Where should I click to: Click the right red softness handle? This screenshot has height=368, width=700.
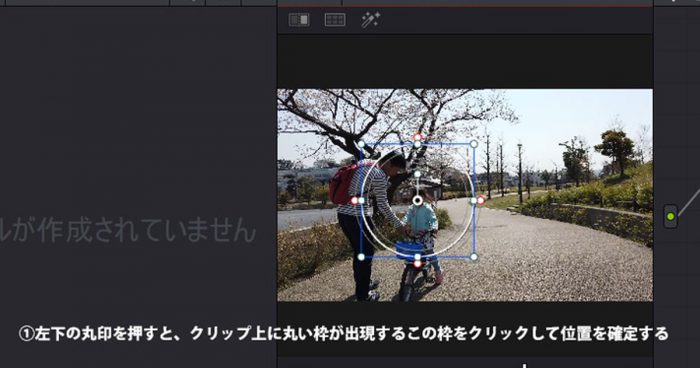(x=481, y=200)
